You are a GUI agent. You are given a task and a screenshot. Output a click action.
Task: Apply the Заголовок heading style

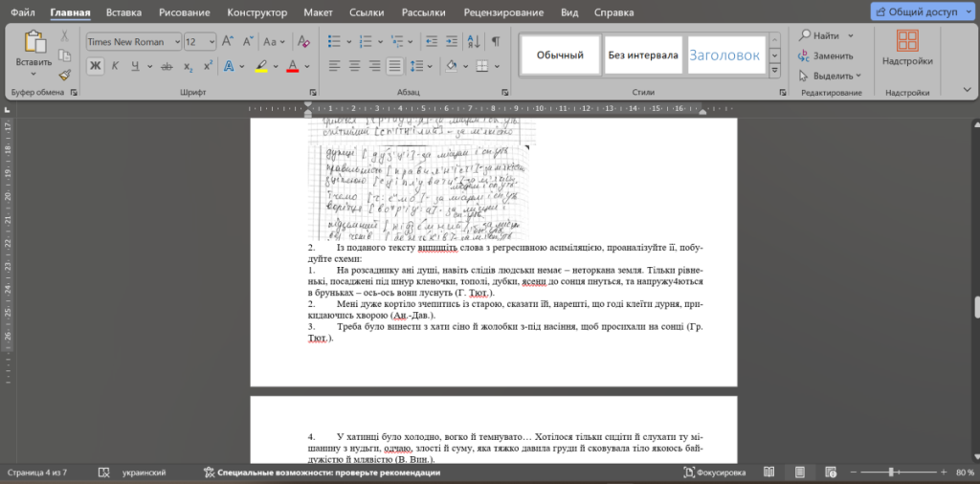[724, 55]
